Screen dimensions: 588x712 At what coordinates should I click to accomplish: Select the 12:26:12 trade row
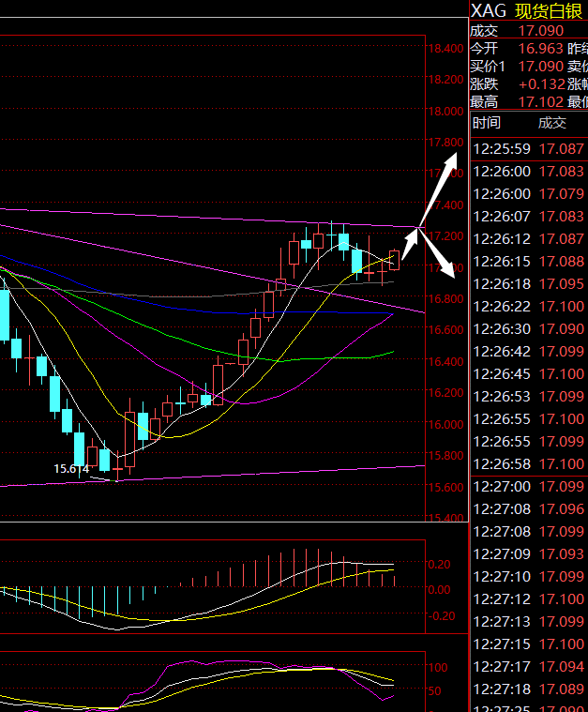[x=529, y=239]
